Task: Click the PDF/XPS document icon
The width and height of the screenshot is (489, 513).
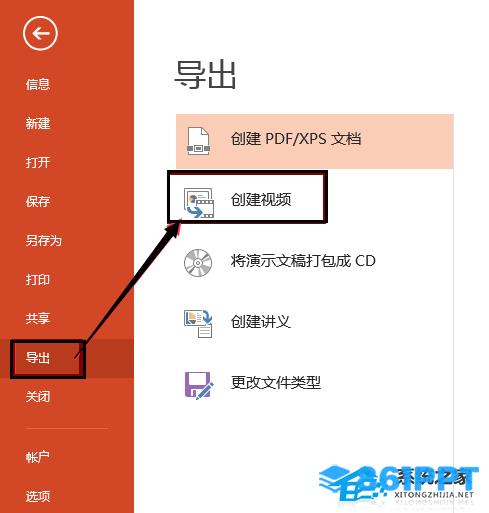Action: tap(198, 141)
